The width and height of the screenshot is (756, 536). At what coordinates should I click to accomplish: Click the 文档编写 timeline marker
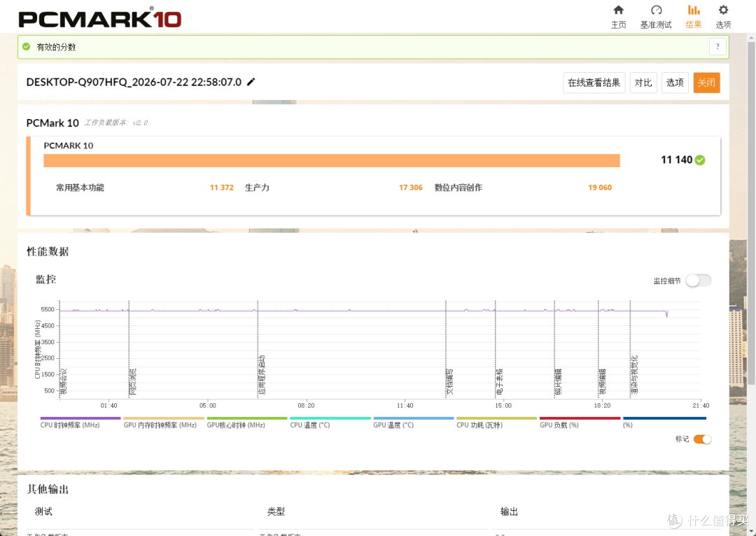pos(450,382)
